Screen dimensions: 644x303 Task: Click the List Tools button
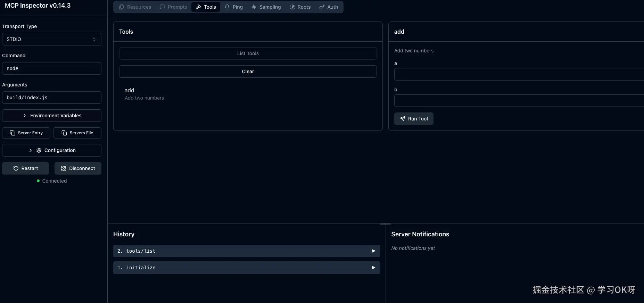248,53
